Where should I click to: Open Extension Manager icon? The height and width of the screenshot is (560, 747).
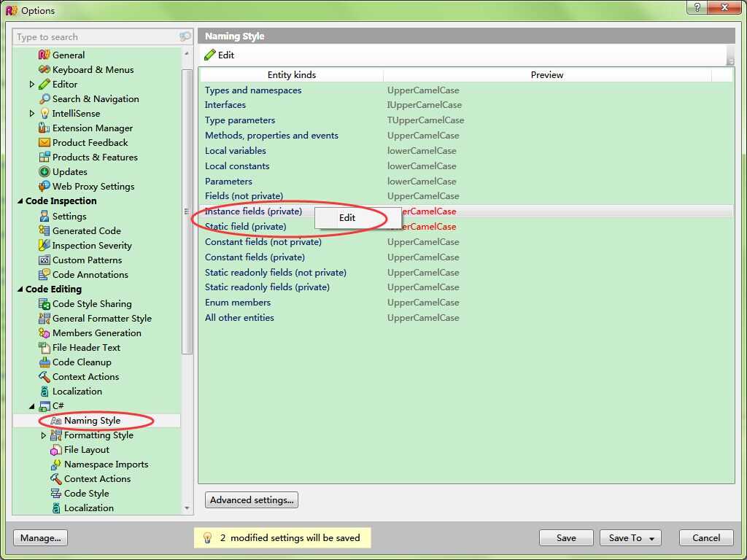44,128
